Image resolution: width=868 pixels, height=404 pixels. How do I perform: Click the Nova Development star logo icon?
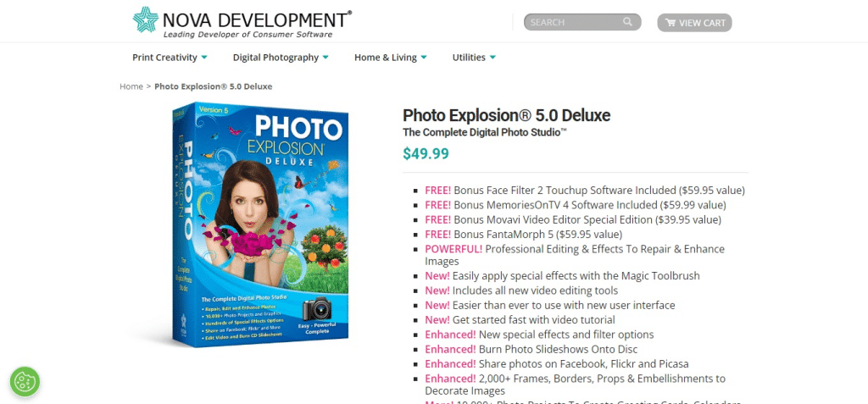pos(146,21)
